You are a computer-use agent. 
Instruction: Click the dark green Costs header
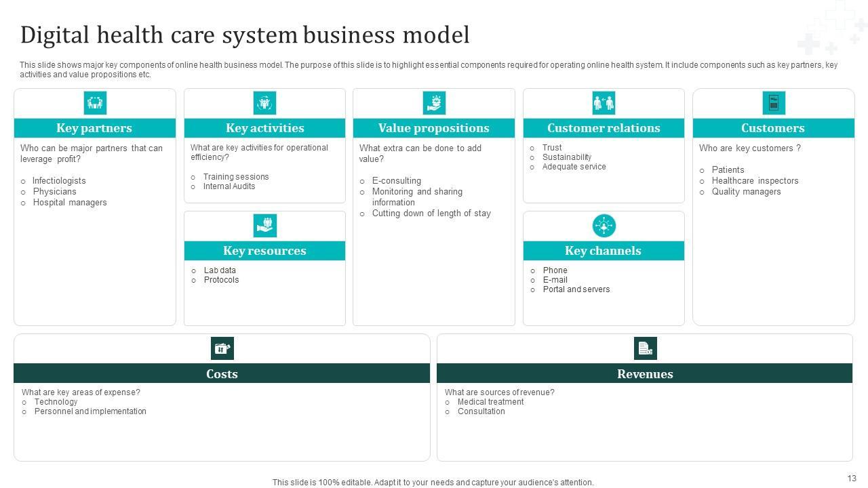click(x=222, y=373)
